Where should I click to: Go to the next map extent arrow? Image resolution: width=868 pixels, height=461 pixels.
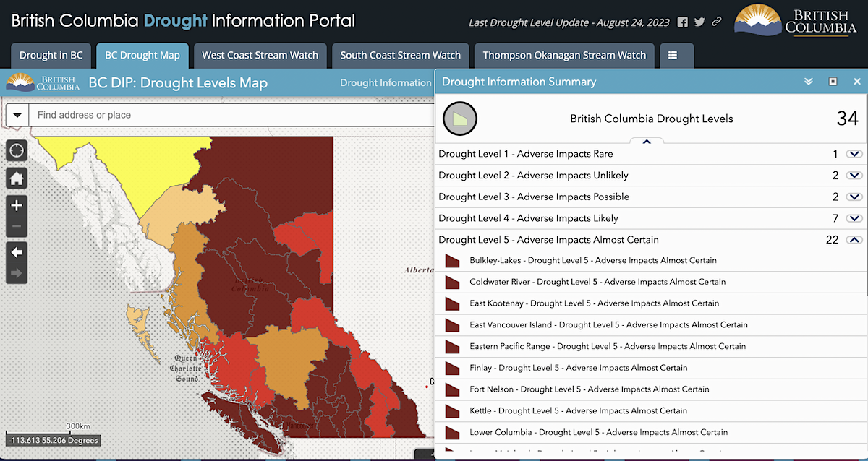17,273
